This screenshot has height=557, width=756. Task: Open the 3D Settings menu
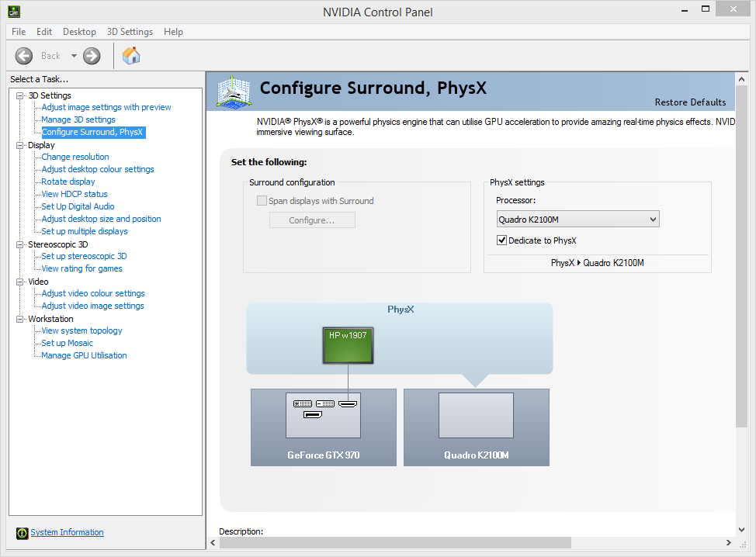pos(130,32)
